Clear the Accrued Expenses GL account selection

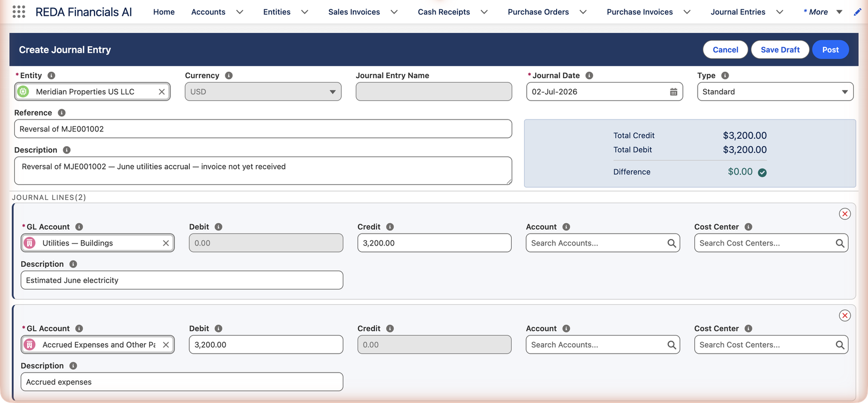click(x=166, y=345)
